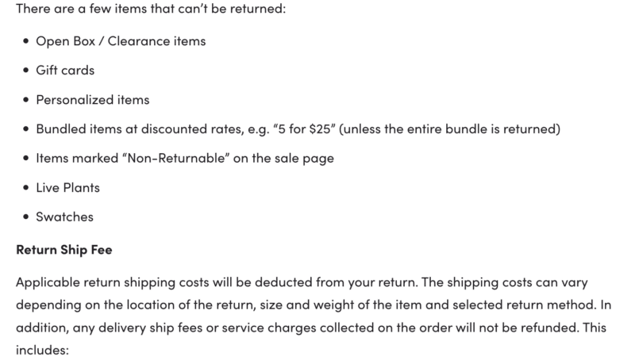Image resolution: width=635 pixels, height=364 pixels.
Task: Click 'will not be refunded' phrase
Action: (517, 328)
